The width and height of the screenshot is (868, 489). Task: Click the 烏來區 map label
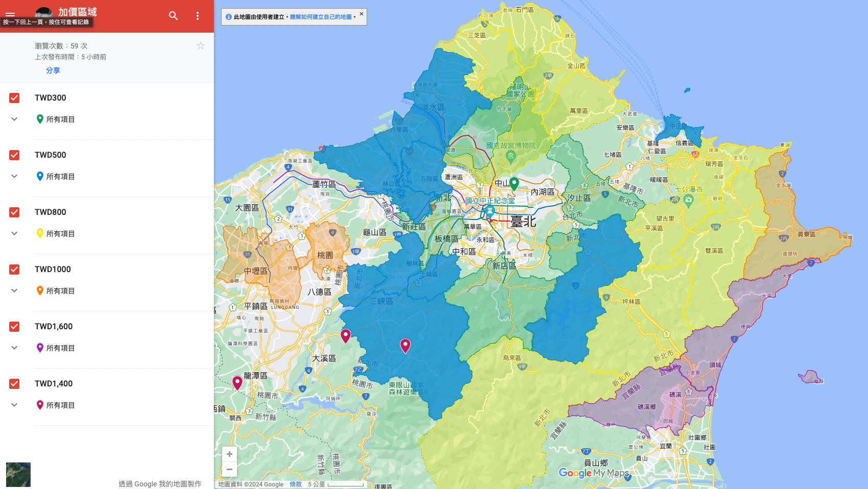[x=512, y=358]
